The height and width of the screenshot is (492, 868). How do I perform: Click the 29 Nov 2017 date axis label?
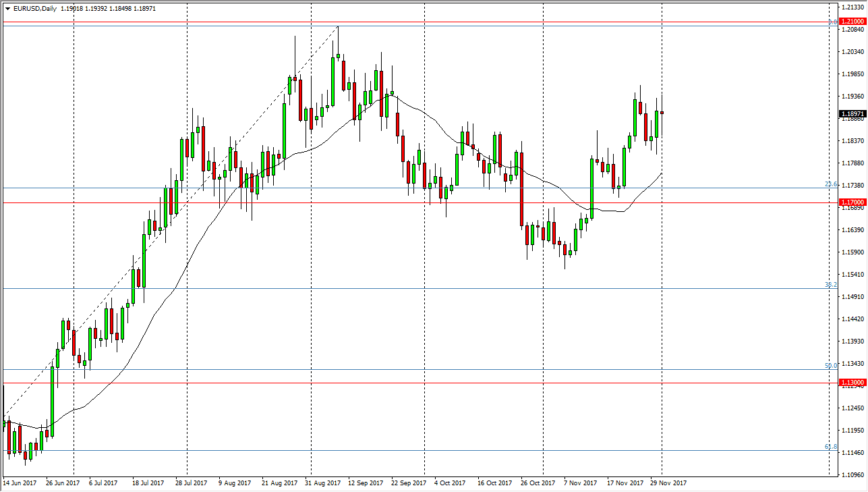point(668,483)
